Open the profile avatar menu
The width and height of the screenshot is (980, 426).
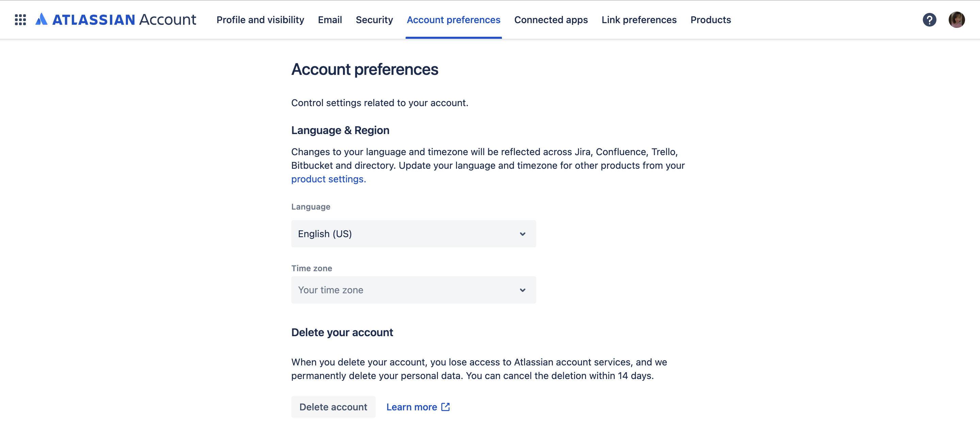[956, 20]
